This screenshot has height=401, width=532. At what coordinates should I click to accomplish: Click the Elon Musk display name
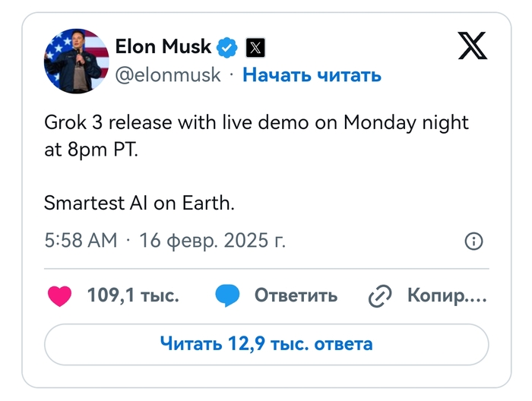point(163,47)
